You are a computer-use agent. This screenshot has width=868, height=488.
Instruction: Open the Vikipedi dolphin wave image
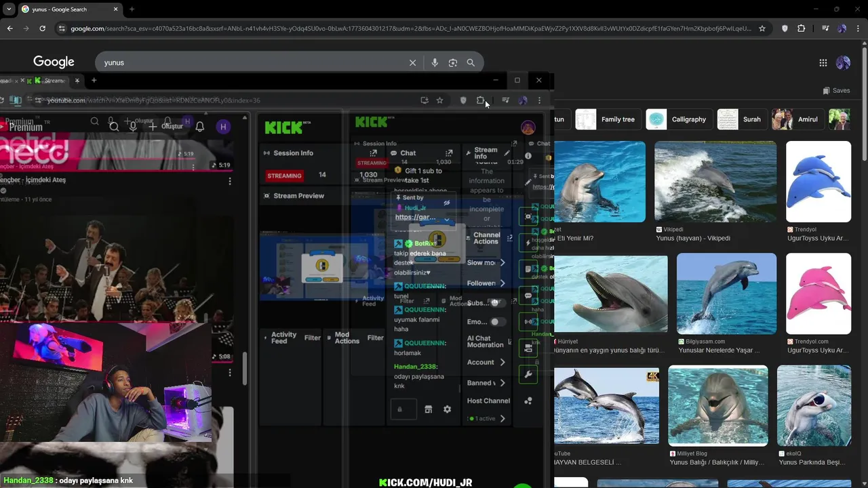click(715, 182)
